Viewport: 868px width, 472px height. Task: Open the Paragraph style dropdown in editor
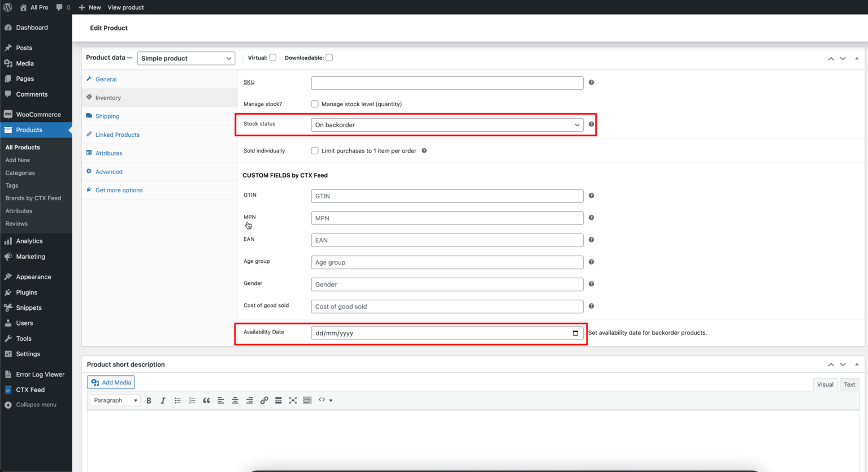[115, 400]
